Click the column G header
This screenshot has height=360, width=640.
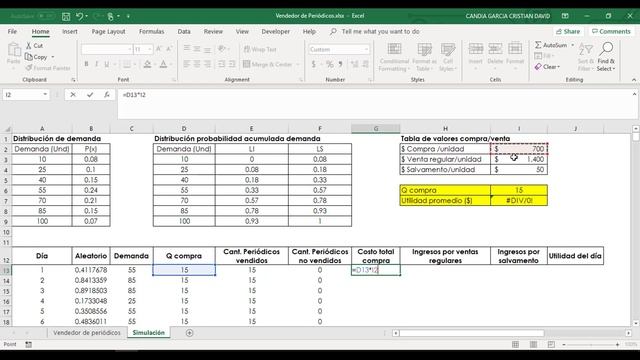pyautogui.click(x=376, y=129)
